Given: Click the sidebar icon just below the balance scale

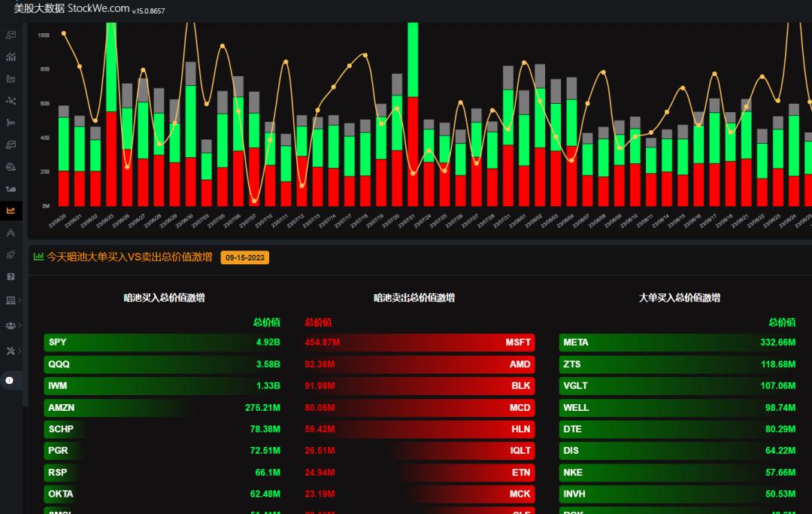Looking at the screenshot, I should click(x=11, y=189).
